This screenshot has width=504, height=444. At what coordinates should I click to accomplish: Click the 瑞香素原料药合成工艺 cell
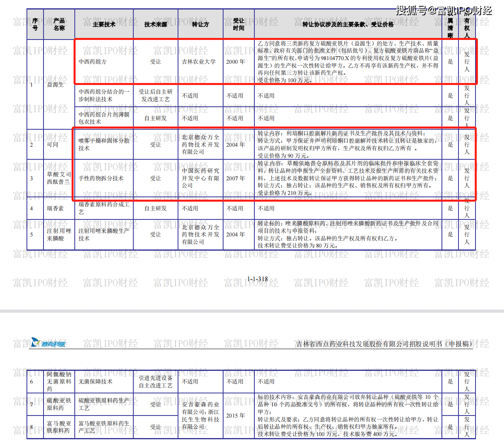tap(104, 208)
